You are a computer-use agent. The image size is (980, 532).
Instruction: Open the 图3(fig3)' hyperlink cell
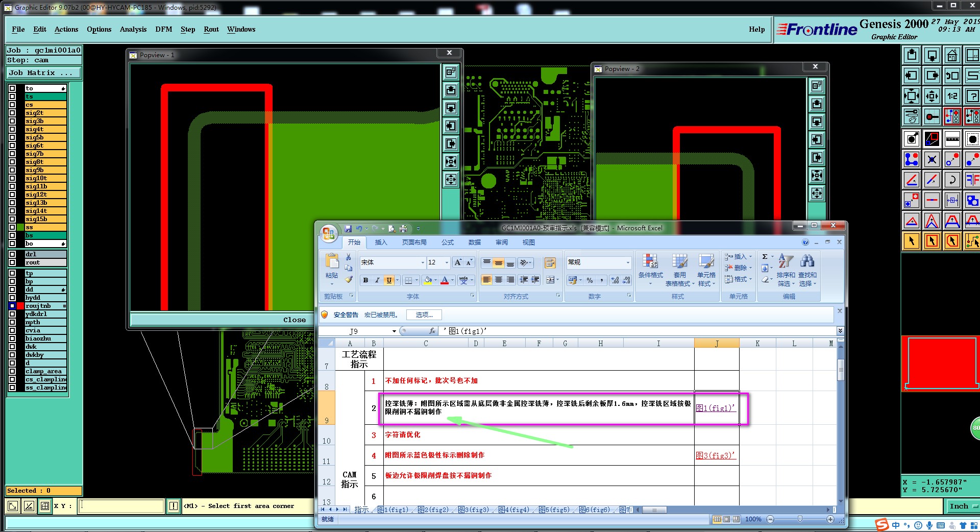tap(716, 455)
